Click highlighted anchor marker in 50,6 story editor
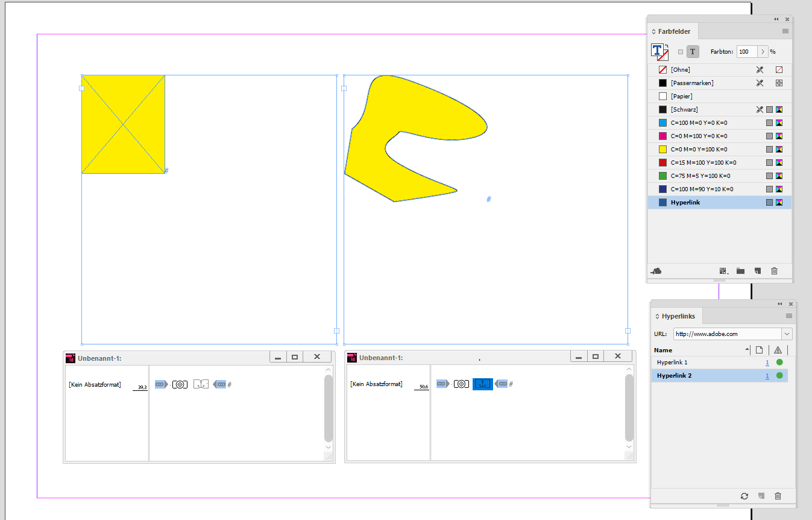The height and width of the screenshot is (520, 812). 483,384
